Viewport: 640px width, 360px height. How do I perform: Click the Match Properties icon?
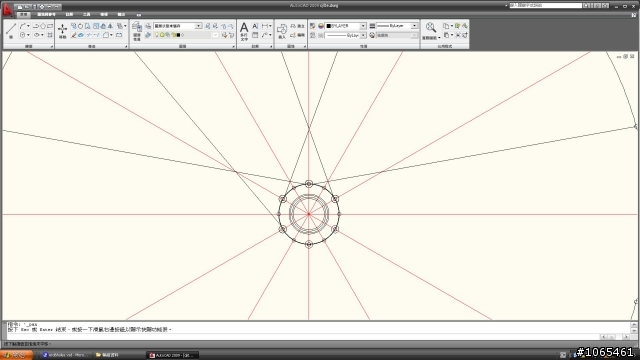[312, 26]
